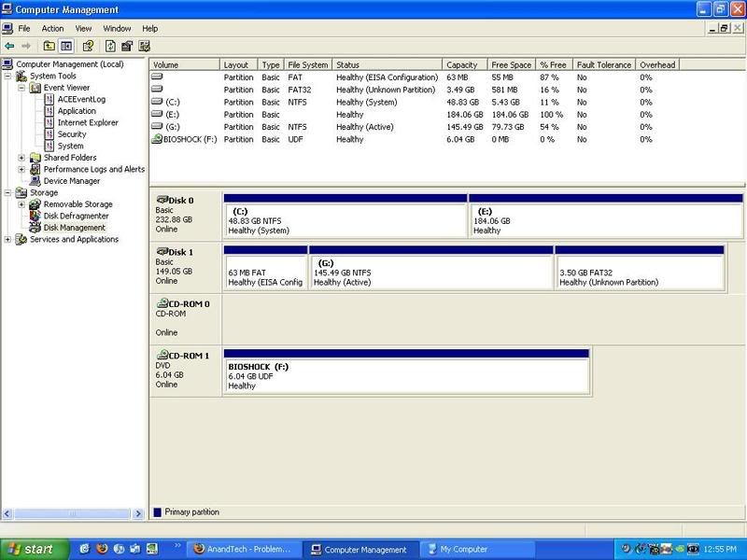Open the Security event log node

pos(71,134)
